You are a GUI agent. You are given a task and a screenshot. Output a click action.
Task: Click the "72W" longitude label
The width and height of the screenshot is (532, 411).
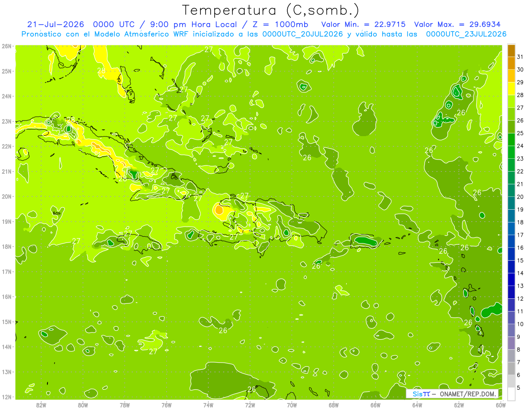click(250, 405)
